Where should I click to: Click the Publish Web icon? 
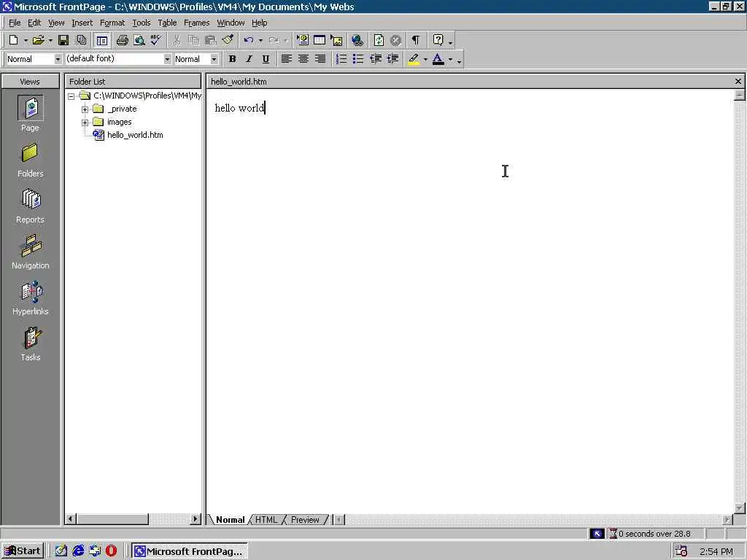tap(82, 41)
